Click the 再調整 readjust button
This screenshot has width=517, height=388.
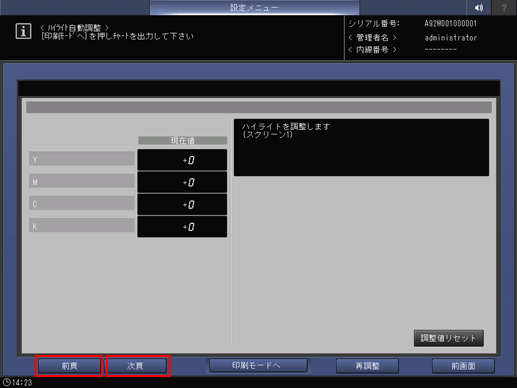click(367, 366)
